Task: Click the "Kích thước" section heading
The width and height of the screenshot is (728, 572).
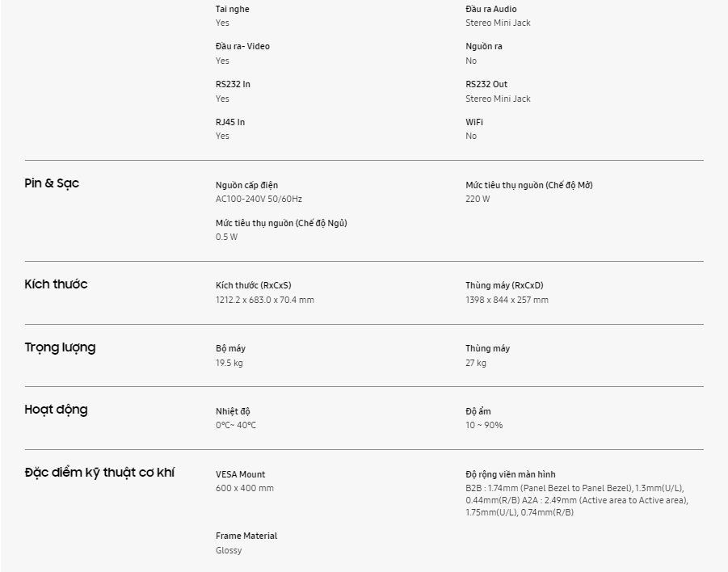Action: coord(56,284)
